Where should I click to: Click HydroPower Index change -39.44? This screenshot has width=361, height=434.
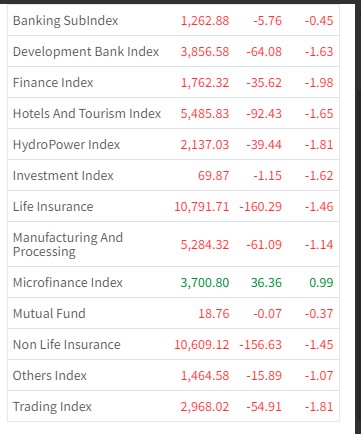264,145
